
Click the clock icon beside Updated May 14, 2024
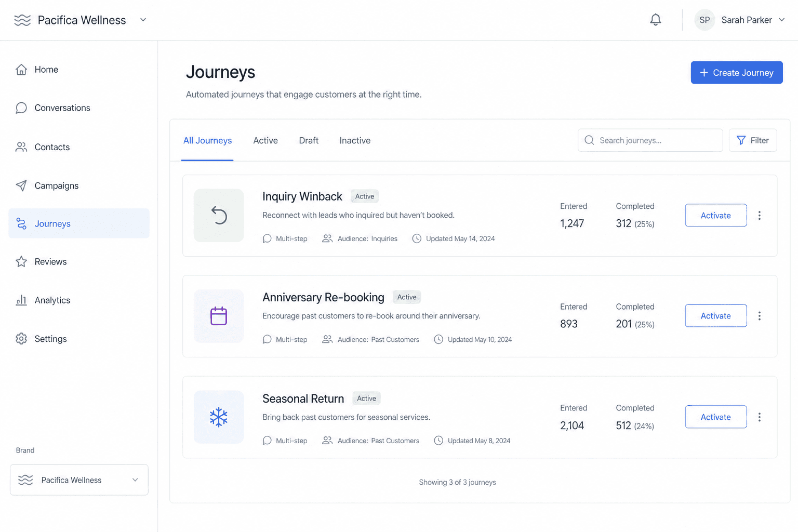[417, 238]
